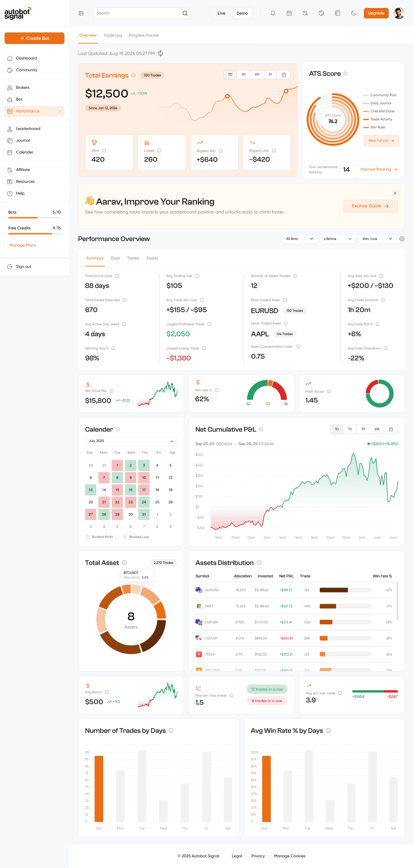Open the Overview tab

coord(88,35)
